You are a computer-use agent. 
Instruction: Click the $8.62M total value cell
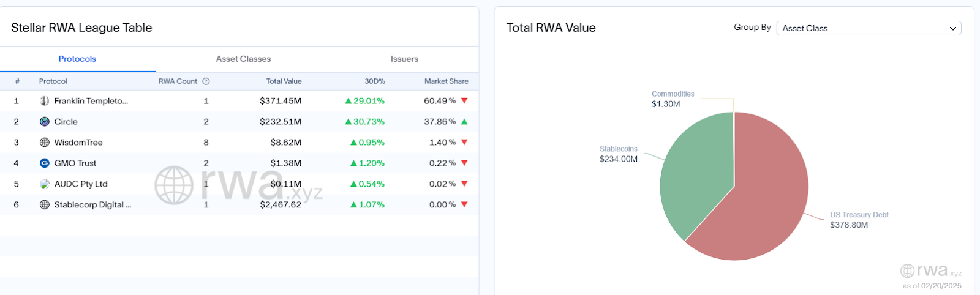pyautogui.click(x=286, y=143)
